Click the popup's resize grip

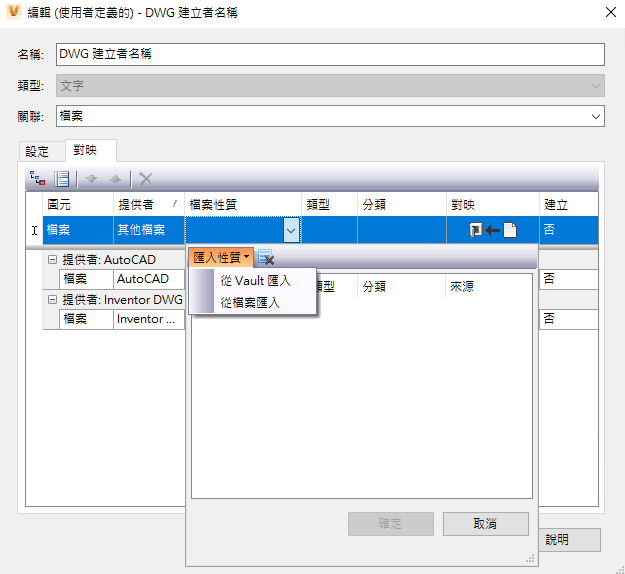coord(530,558)
